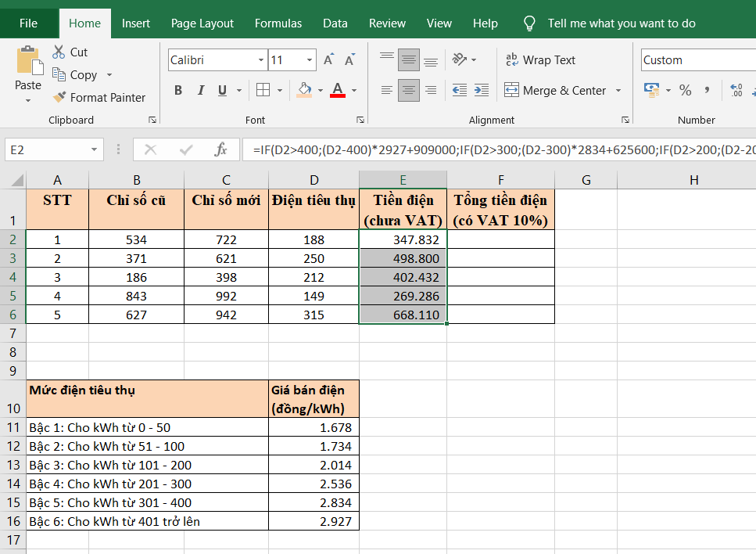
Task: Click the Decrease Indent icon
Action: coord(460,91)
